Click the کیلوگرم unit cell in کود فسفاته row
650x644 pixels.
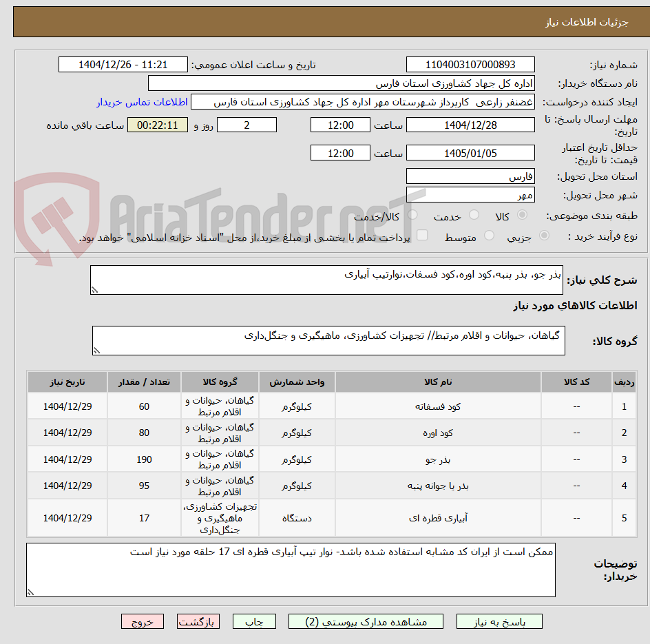tap(297, 406)
